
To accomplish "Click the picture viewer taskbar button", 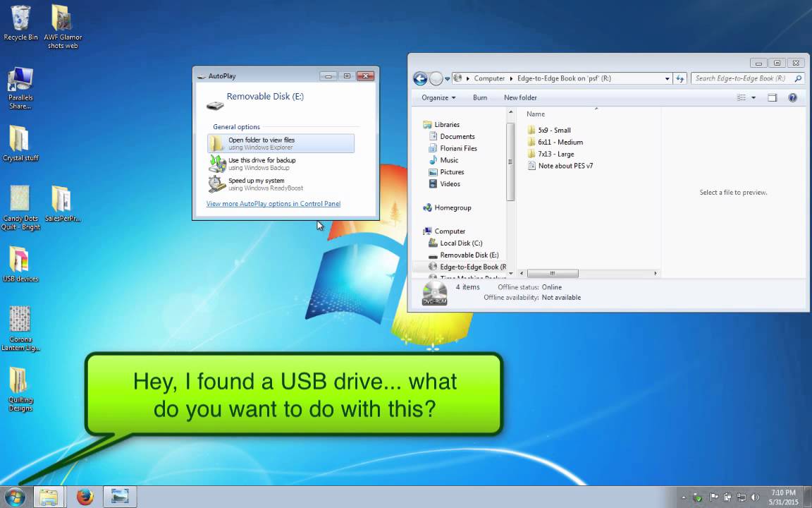I will point(120,497).
